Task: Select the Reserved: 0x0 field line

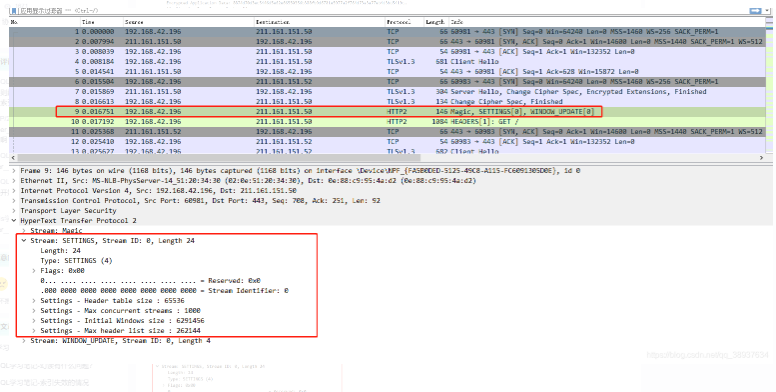Action: pyautogui.click(x=150, y=281)
